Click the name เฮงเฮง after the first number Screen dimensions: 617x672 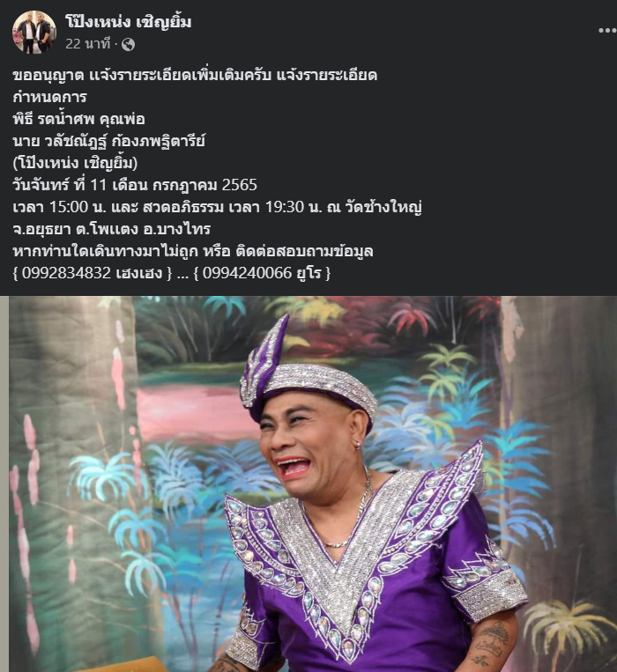[139, 273]
